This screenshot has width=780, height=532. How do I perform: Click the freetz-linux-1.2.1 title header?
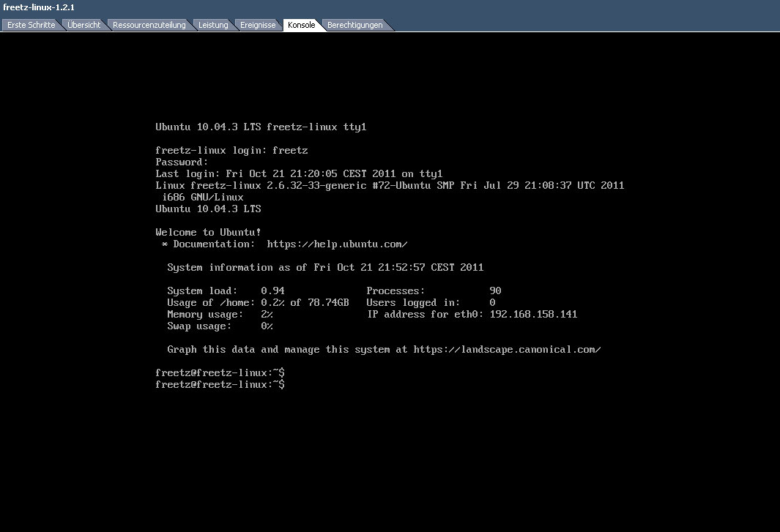[x=39, y=7]
